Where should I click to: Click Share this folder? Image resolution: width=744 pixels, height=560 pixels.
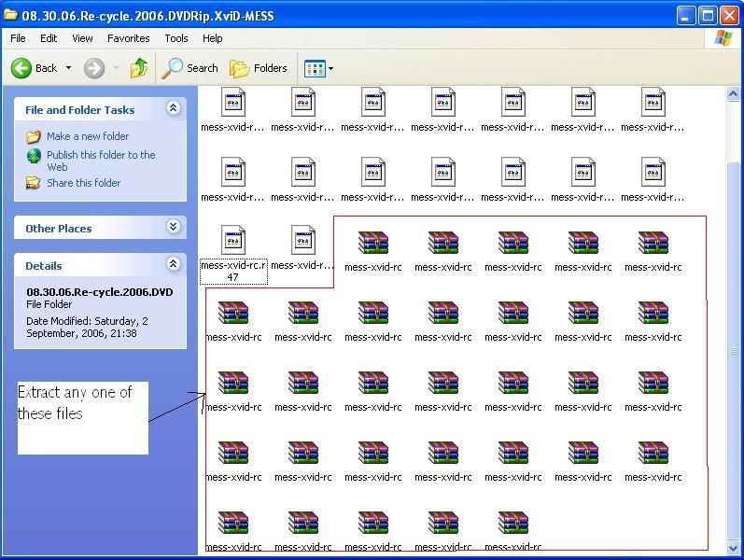[83, 183]
